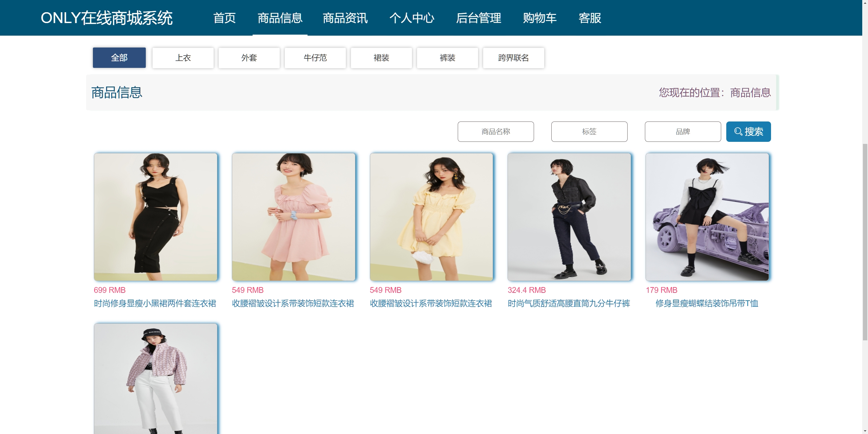Viewport: 868px width, 434px height.
Task: Select the 全部 category filter
Action: pyautogui.click(x=119, y=58)
